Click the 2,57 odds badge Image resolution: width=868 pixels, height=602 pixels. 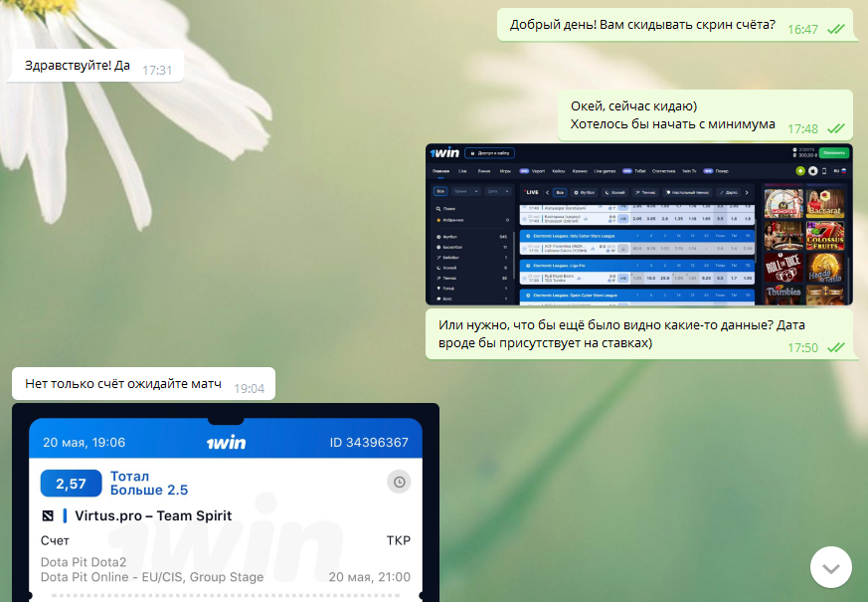[71, 484]
